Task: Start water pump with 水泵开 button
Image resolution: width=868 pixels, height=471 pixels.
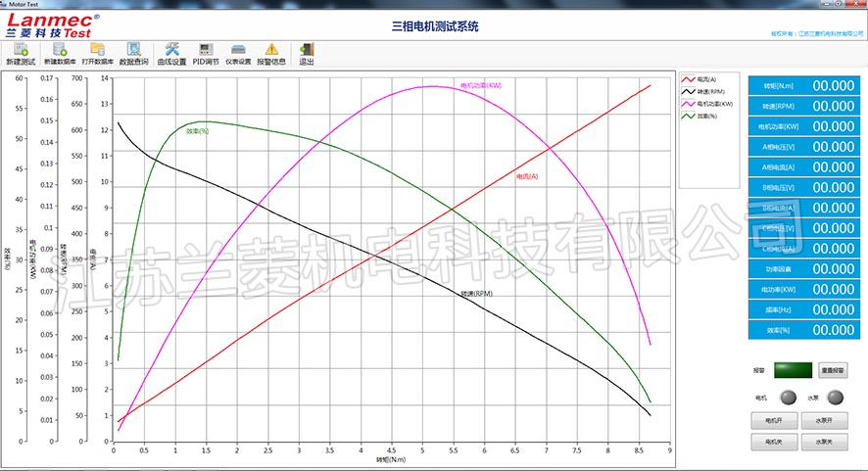Action: click(x=824, y=420)
